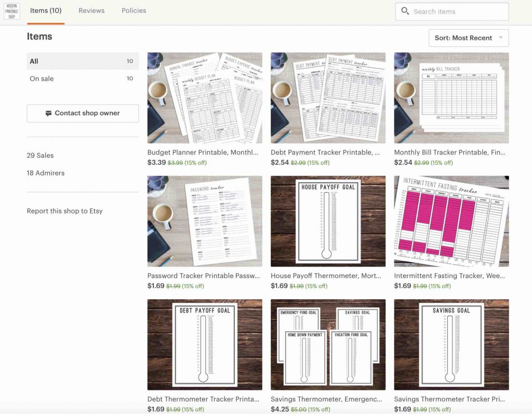The image size is (532, 414).
Task: Open the Budget Planner Printable thumbnail
Action: click(x=205, y=98)
